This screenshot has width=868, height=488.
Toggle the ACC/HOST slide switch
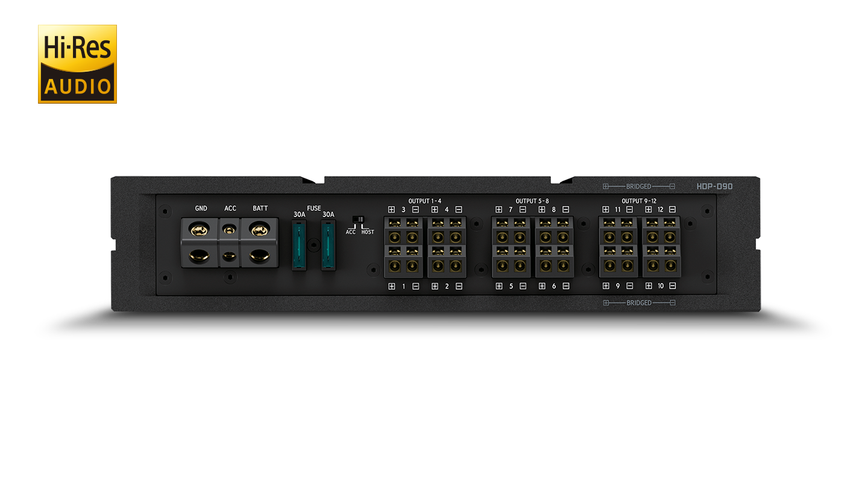(x=359, y=219)
